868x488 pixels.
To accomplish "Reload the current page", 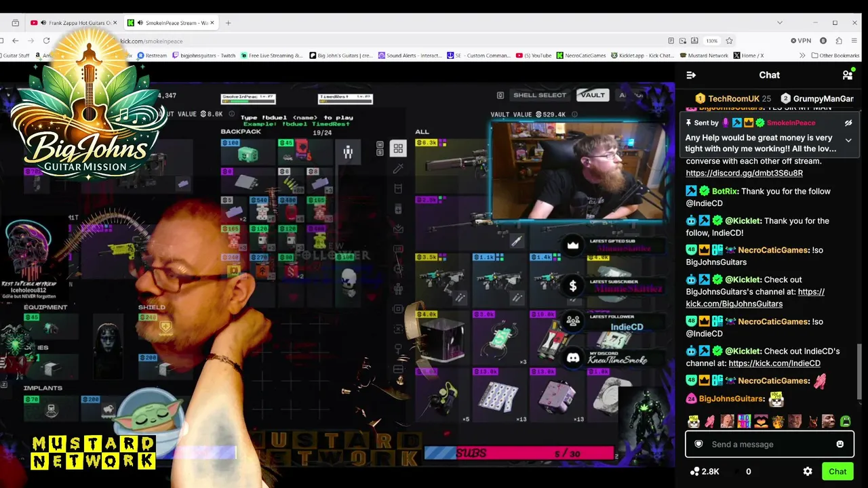I will tap(46, 41).
